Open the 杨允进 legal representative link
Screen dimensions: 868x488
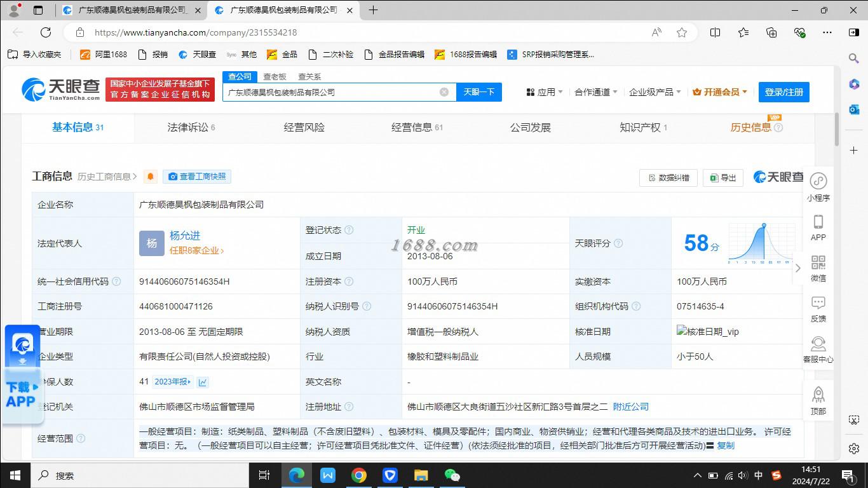pyautogui.click(x=185, y=236)
